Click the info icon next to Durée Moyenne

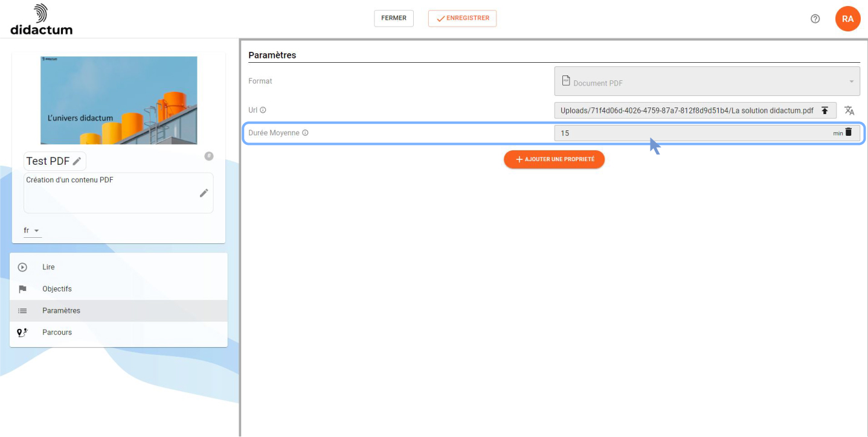[305, 133]
